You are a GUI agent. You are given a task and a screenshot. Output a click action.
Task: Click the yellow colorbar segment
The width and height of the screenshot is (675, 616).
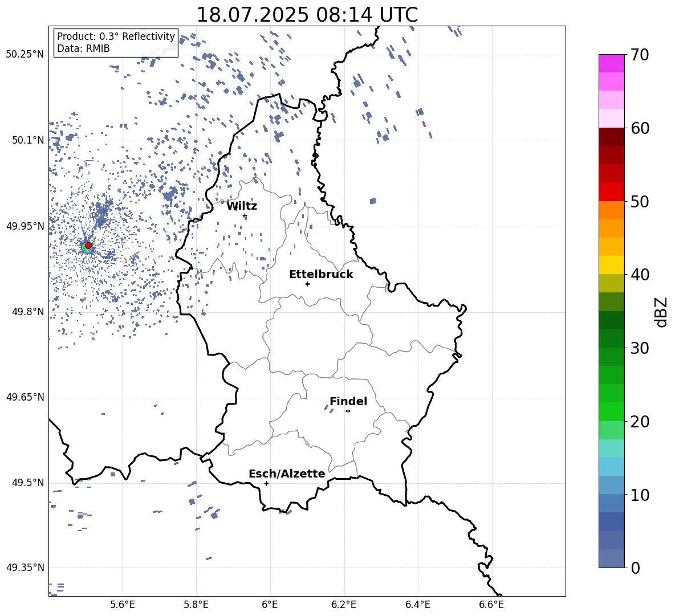coord(611,265)
